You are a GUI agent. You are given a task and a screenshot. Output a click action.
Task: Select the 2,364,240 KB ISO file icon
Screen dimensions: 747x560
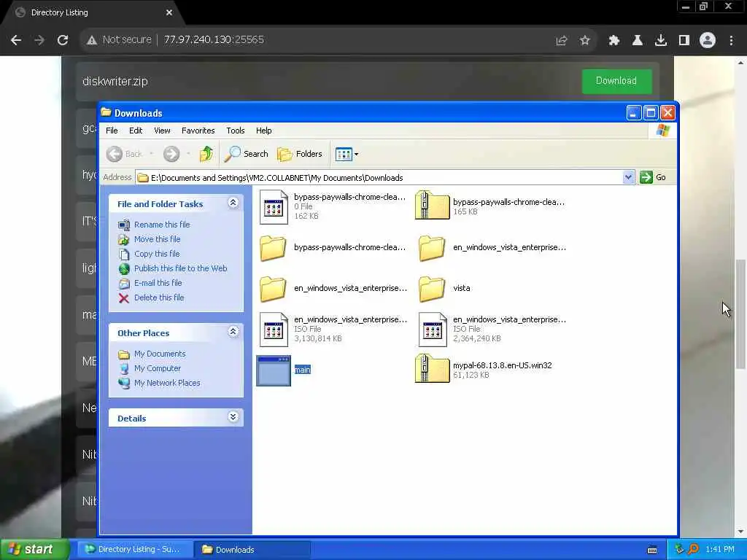(433, 329)
